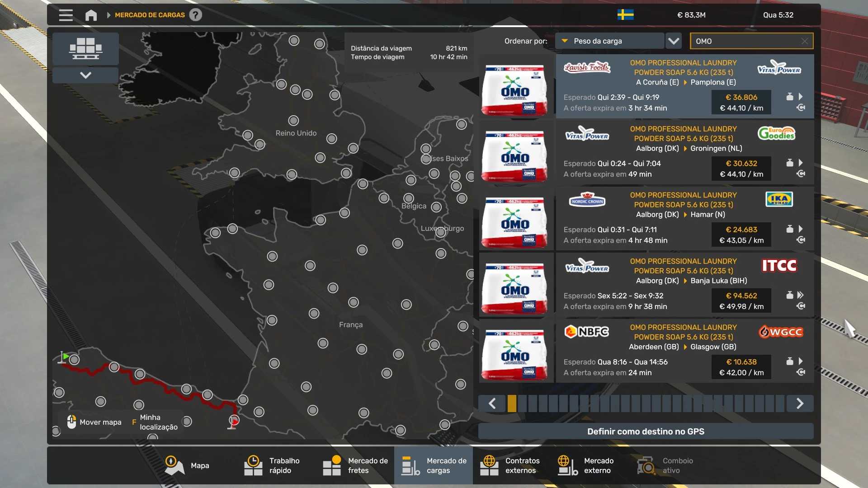The height and width of the screenshot is (488, 868).
Task: Click MERCADO DE CARGAS breadcrumb title
Action: 150,15
